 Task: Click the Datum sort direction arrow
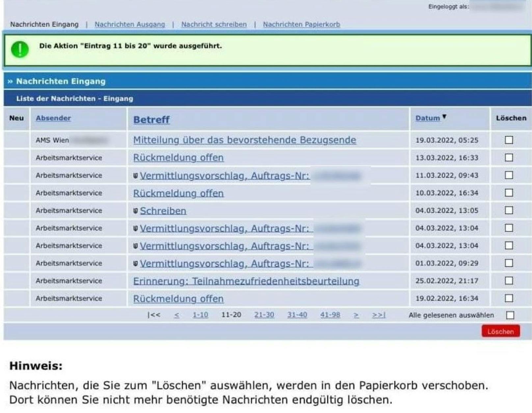click(x=444, y=116)
